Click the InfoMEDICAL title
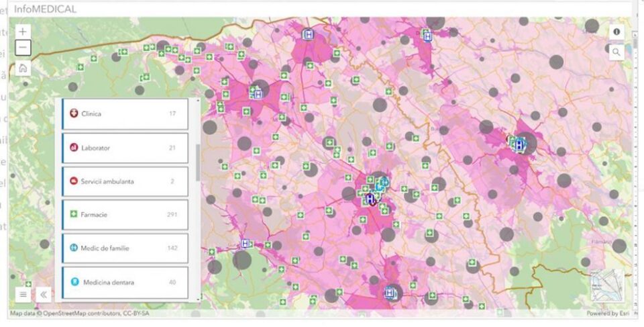This screenshot has width=644, height=327. click(45, 9)
